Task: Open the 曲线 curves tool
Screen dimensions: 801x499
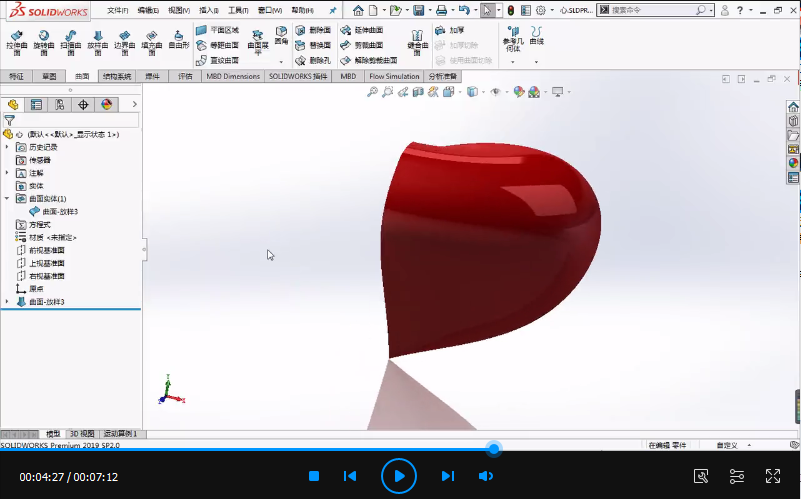Action: pyautogui.click(x=536, y=36)
